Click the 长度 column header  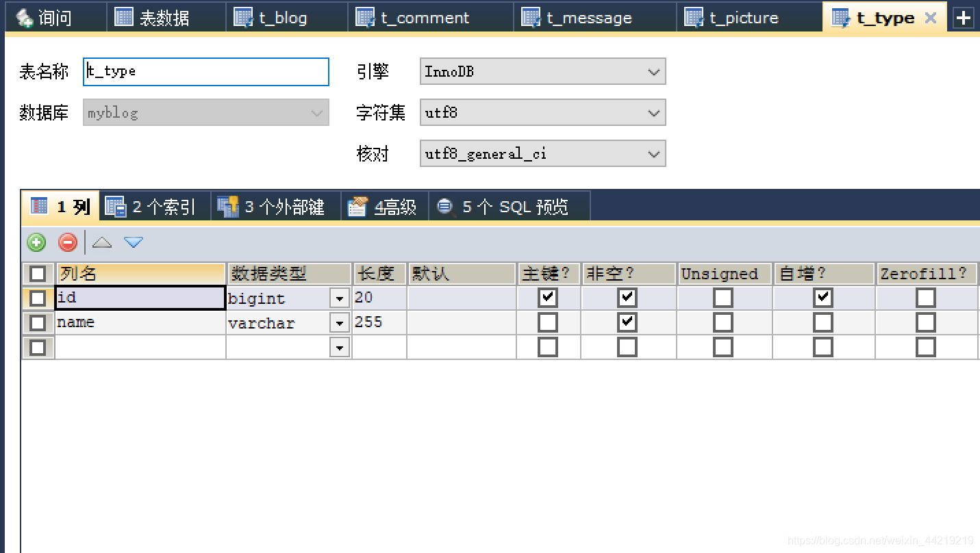(379, 274)
